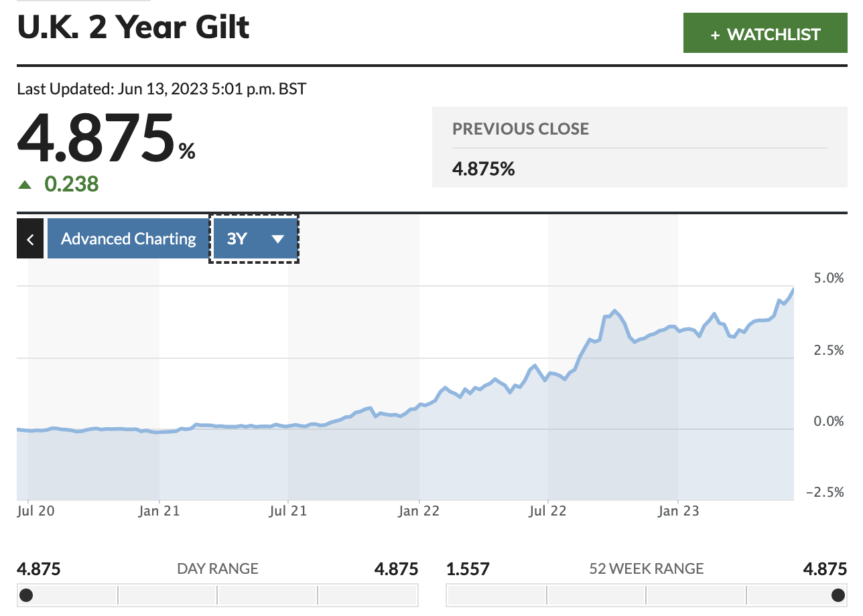Open the 3Y time range dropdown
Image resolution: width=863 pixels, height=616 pixels.
pos(255,238)
